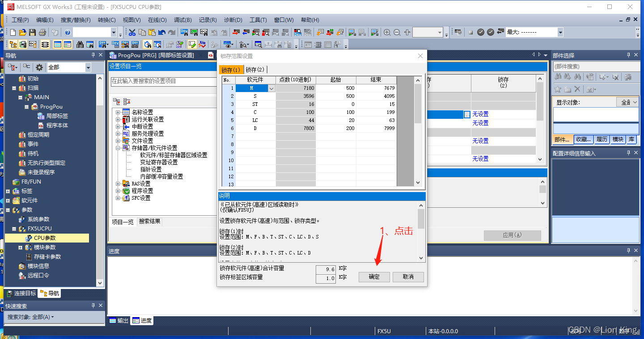The width and height of the screenshot is (644, 339).
Task: Click 搜索对象: 全部(A) dropdown button
Action: click(x=30, y=317)
